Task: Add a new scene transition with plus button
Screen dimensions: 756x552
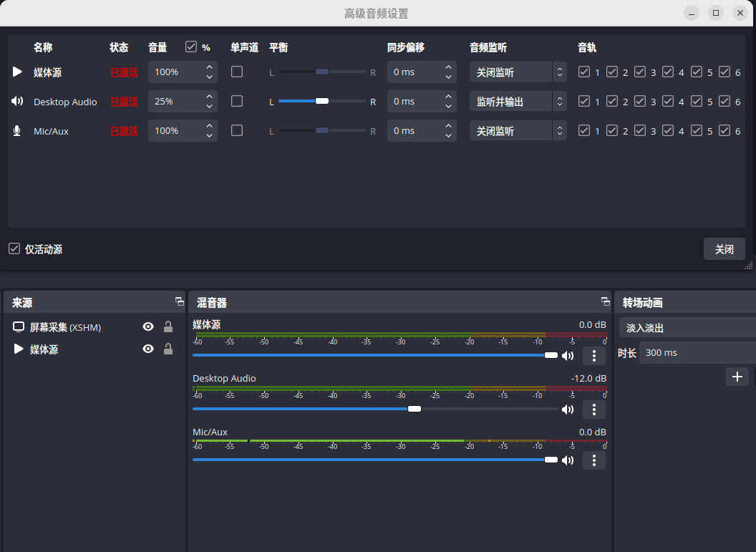Action: tap(737, 377)
